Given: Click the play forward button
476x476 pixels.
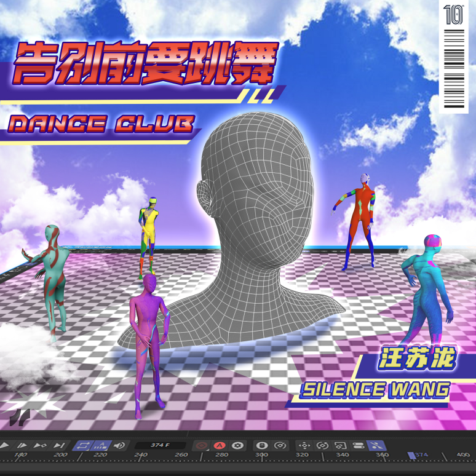Looking at the screenshot, I should click(x=4, y=445).
